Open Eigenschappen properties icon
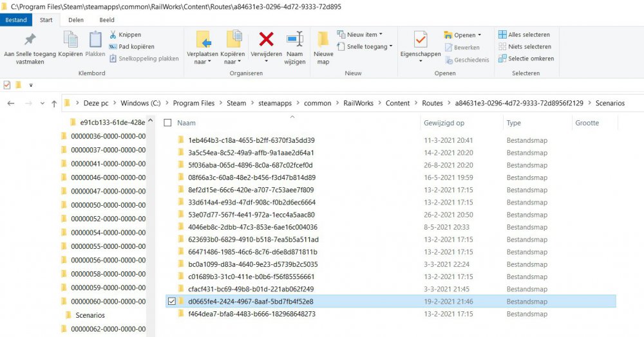644x337 pixels. [x=421, y=40]
